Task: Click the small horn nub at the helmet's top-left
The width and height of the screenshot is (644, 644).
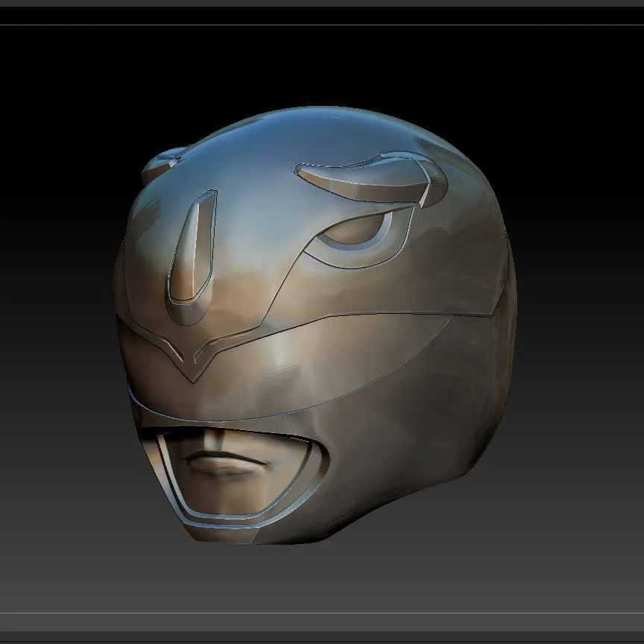Action: click(160, 162)
